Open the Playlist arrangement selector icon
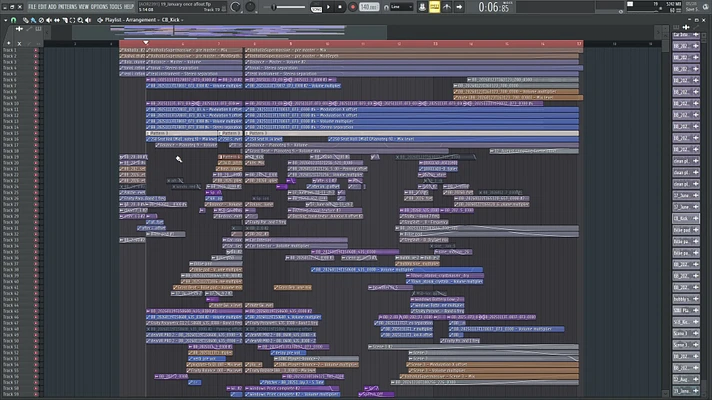The width and height of the screenshot is (712, 400). 100,20
